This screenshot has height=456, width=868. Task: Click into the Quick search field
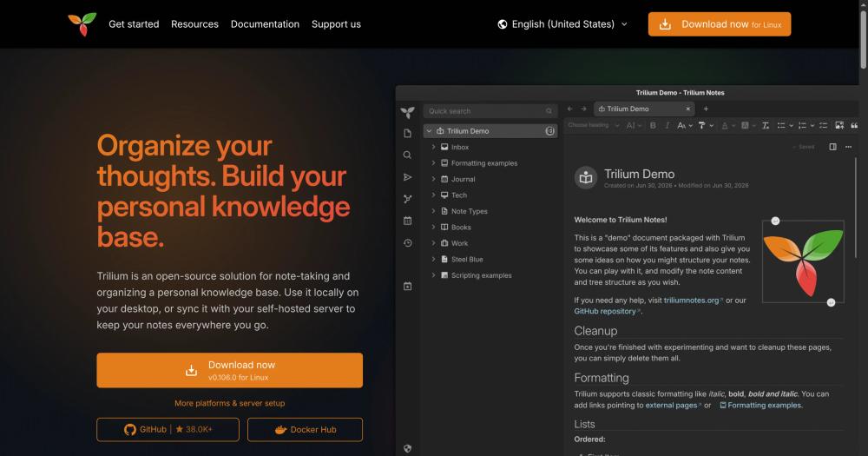click(490, 111)
